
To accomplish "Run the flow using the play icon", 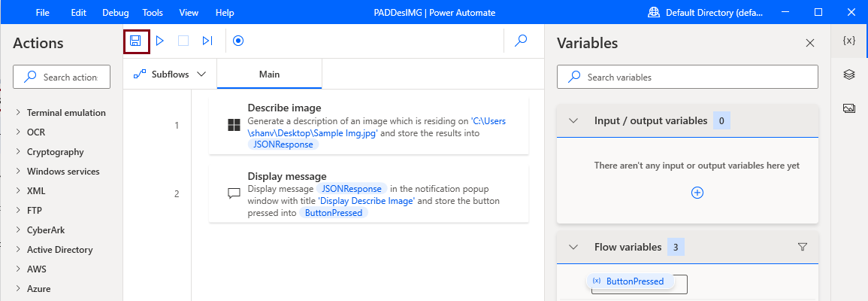I will pyautogui.click(x=160, y=41).
